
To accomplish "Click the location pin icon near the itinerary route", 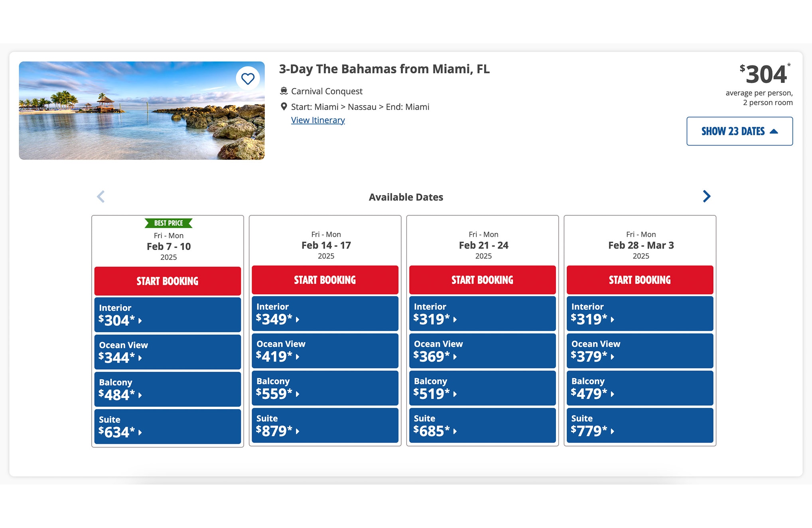I will pyautogui.click(x=284, y=106).
